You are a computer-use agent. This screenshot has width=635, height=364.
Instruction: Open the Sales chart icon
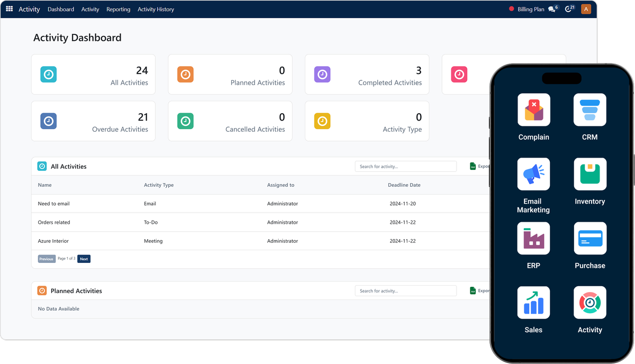click(x=533, y=303)
